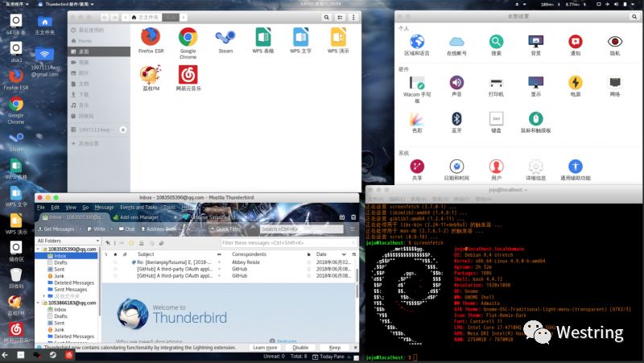Open the Write button dropdown arrow

[111, 229]
